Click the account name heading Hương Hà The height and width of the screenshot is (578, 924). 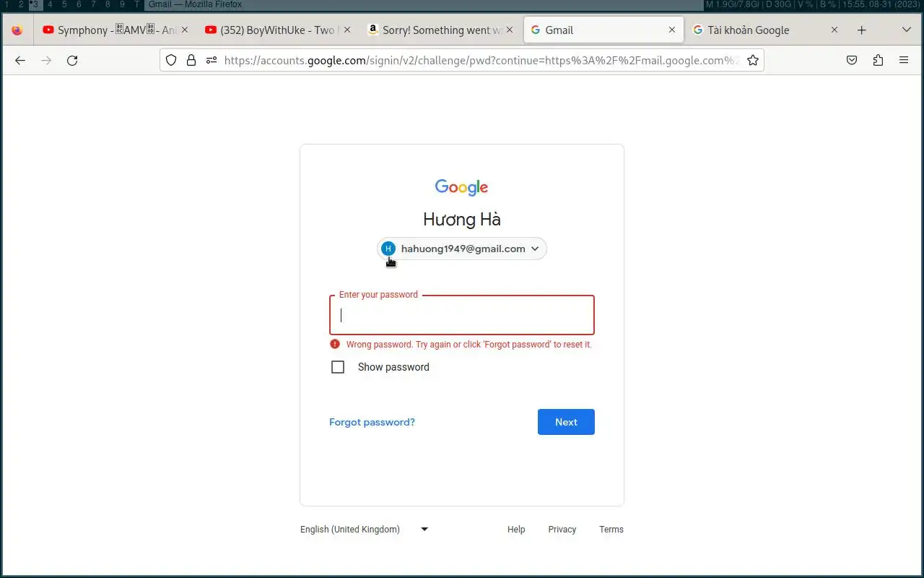pos(462,220)
